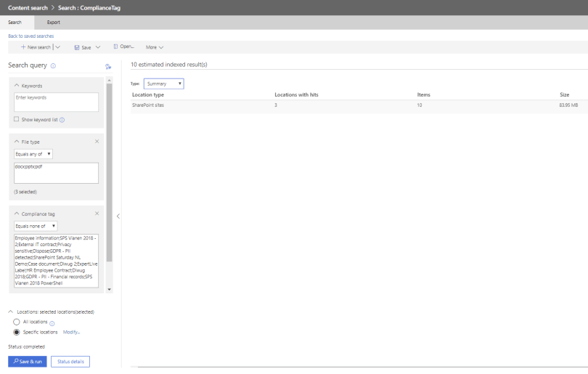Collapse the search query pane arrow
This screenshot has height=374, width=588.
[x=118, y=216]
